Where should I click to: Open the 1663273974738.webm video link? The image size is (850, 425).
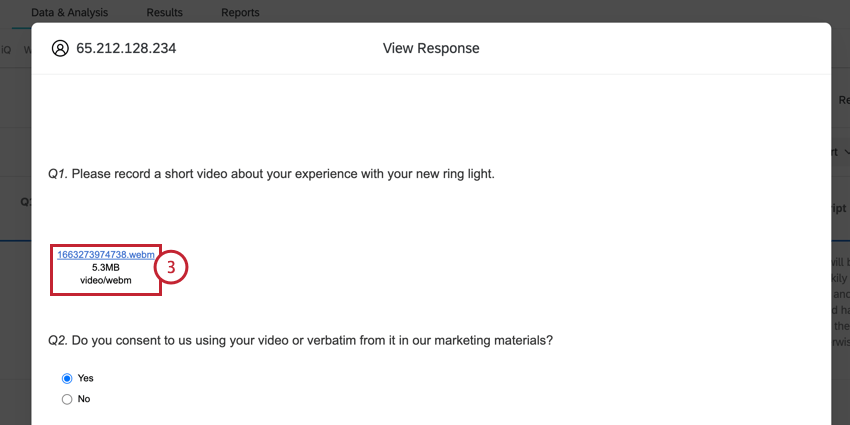click(x=106, y=254)
